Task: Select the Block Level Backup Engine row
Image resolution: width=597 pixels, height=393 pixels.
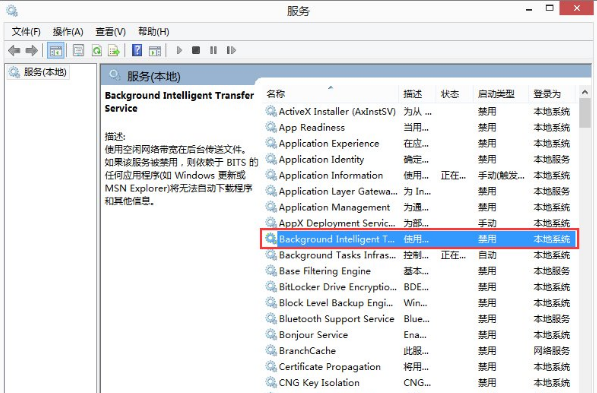Action: [420, 303]
